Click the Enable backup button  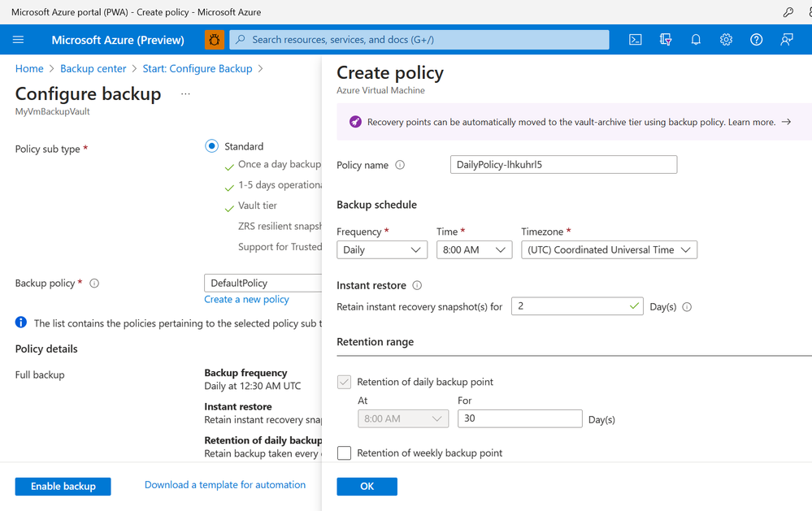[x=63, y=487]
